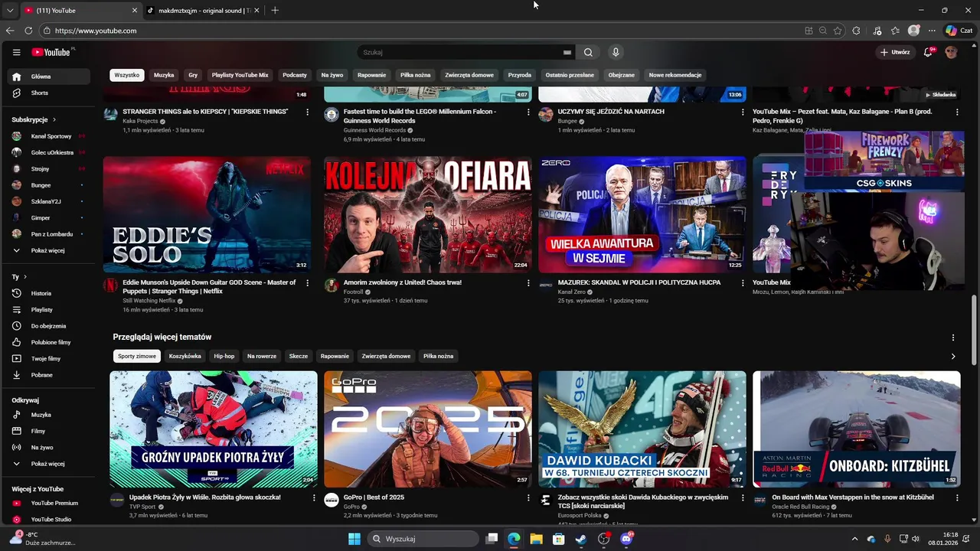Open Steam from the taskbar

tap(581, 539)
